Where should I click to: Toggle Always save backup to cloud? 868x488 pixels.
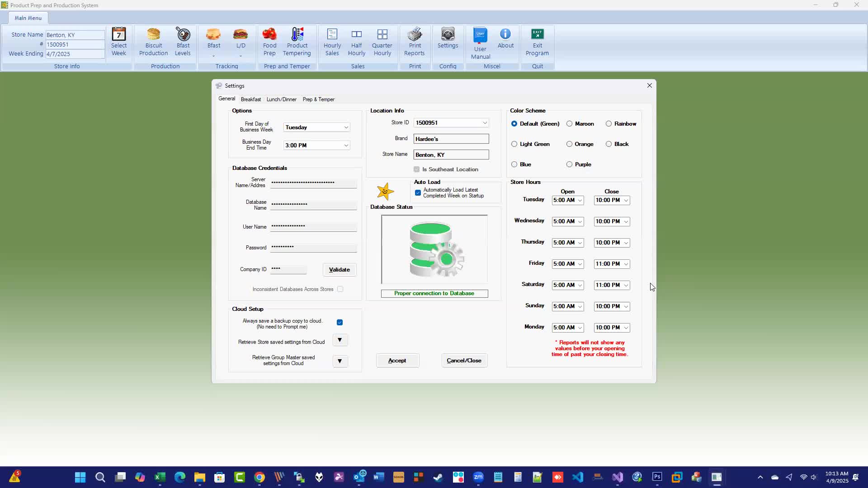click(340, 322)
